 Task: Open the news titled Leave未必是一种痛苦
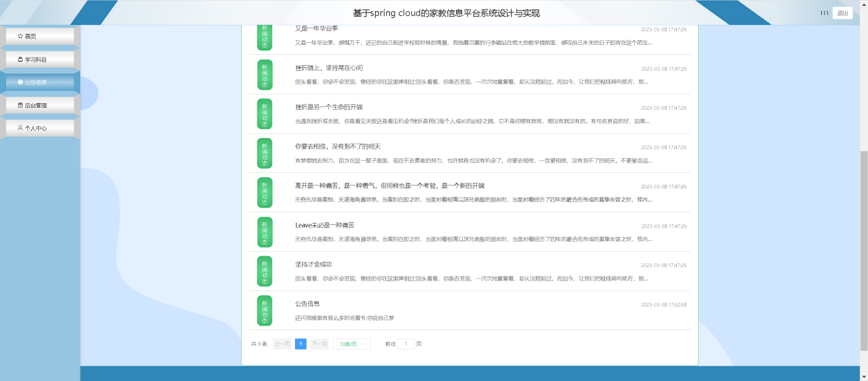[x=324, y=225]
